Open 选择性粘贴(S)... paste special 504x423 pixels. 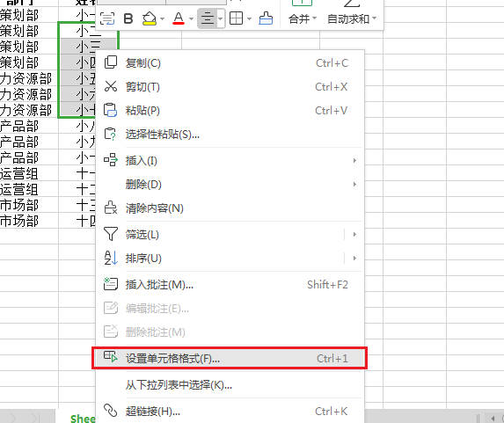pyautogui.click(x=230, y=135)
